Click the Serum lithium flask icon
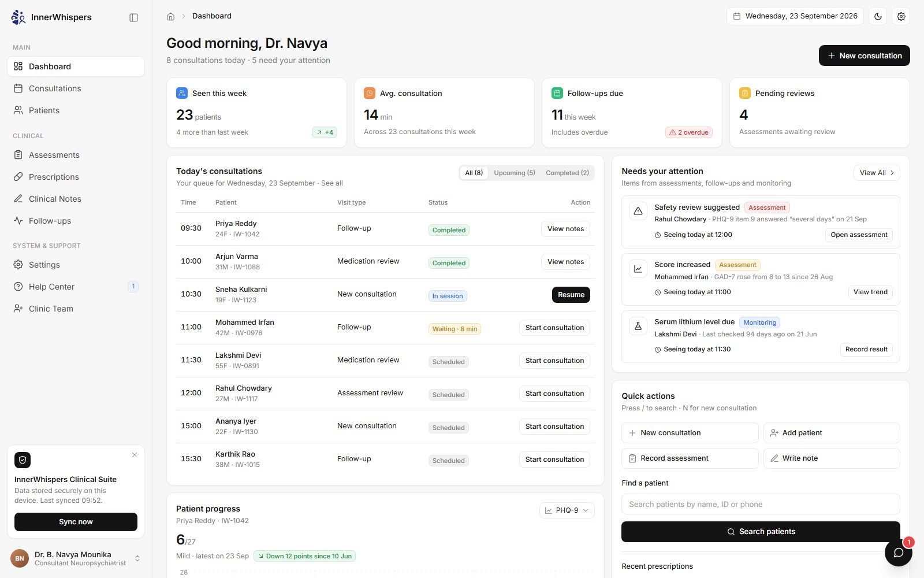The height and width of the screenshot is (578, 924). click(638, 327)
